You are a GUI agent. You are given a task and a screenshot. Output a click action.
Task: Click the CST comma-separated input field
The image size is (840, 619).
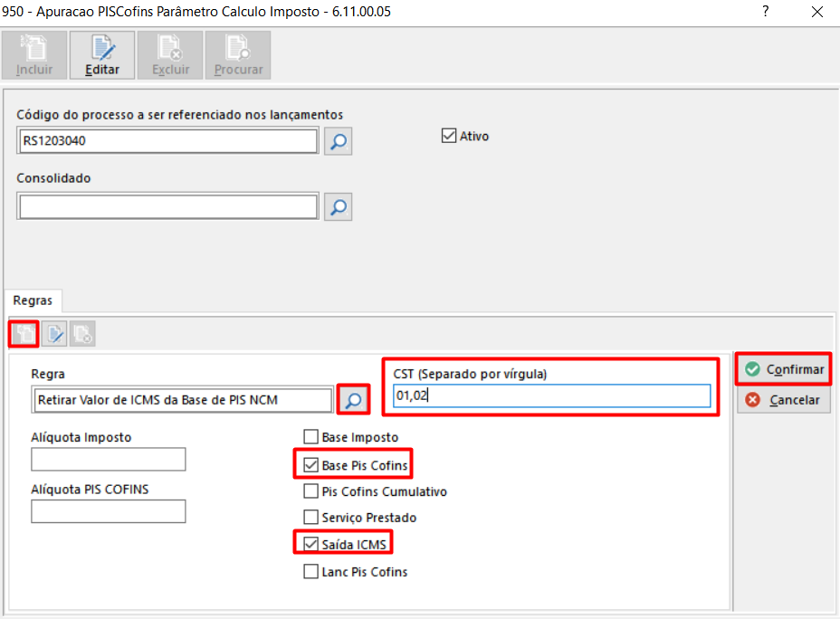tap(552, 395)
